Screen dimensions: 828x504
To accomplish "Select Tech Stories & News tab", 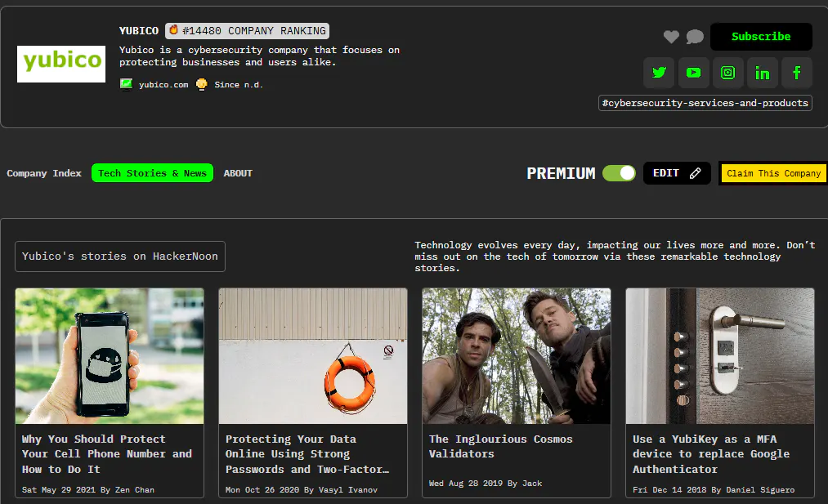I will pos(152,173).
